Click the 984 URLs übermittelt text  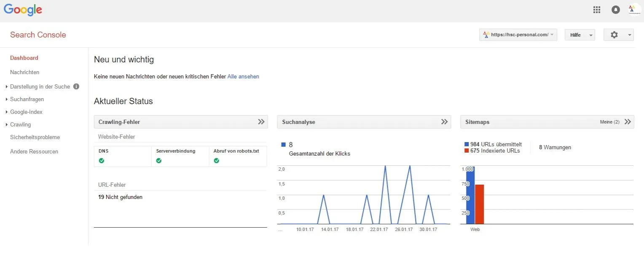[496, 144]
